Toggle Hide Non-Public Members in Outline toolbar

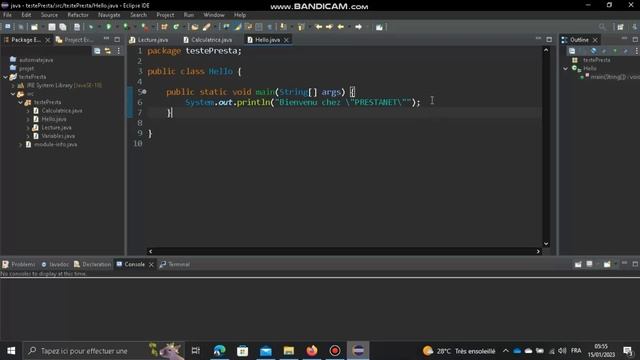pos(615,51)
